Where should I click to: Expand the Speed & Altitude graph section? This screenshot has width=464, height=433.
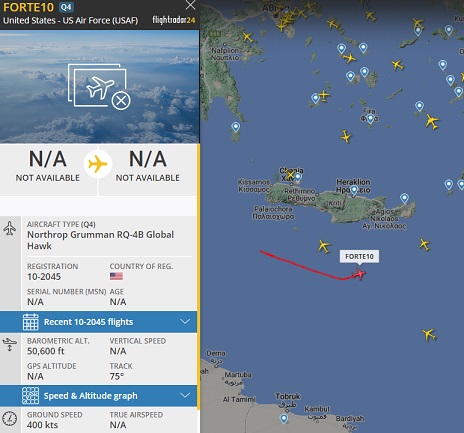(x=98, y=396)
